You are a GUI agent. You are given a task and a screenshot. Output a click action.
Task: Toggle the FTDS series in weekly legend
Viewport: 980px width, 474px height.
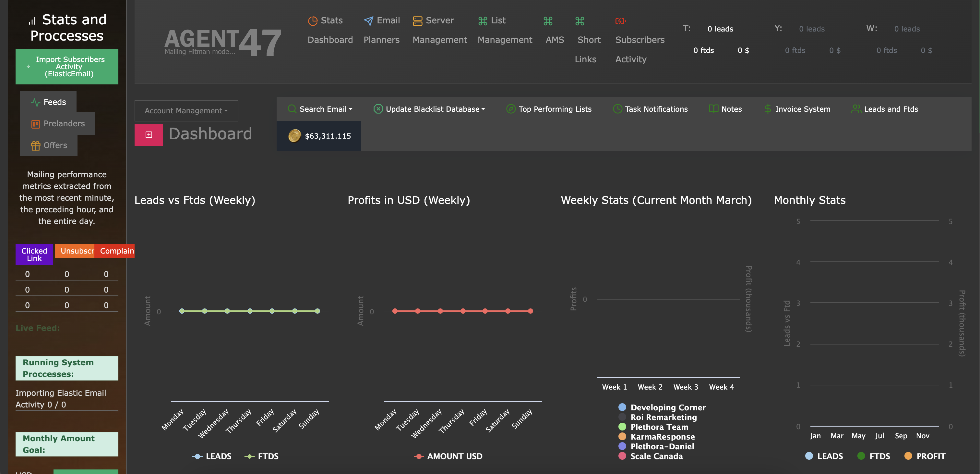(262, 456)
